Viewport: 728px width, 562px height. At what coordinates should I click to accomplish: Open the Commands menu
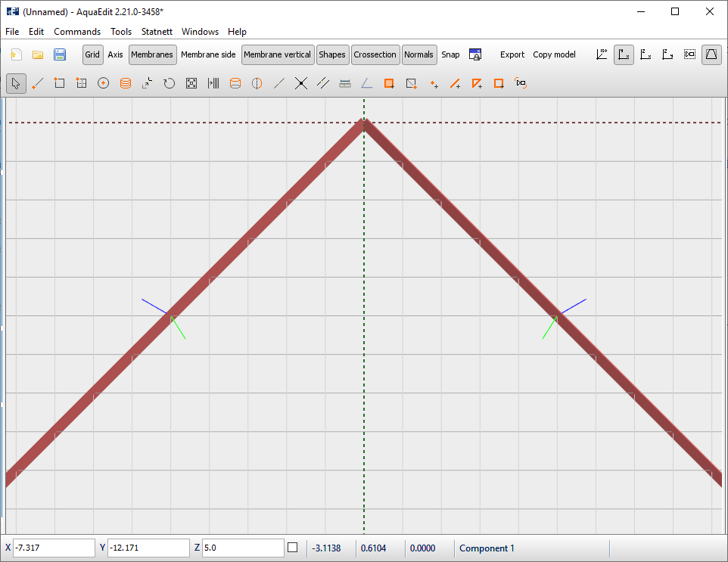coord(77,32)
